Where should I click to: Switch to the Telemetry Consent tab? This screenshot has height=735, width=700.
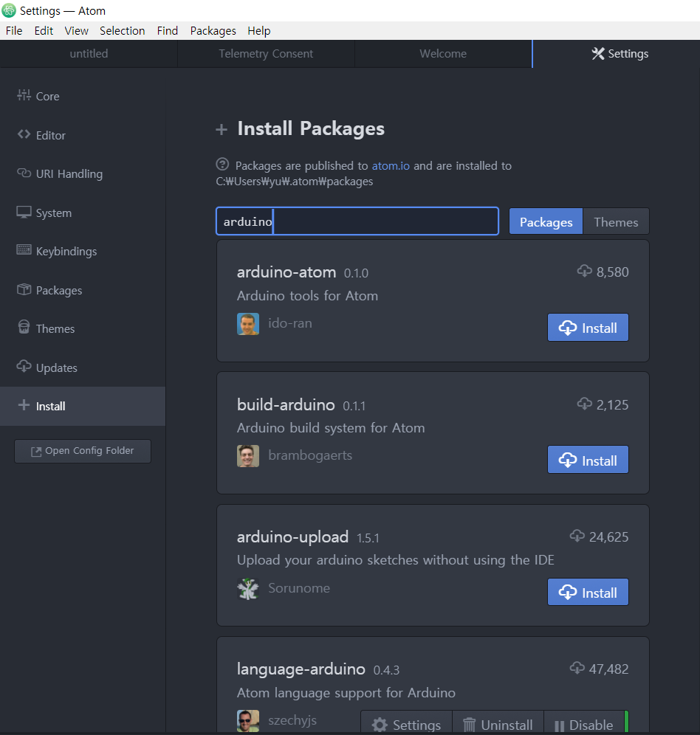click(x=266, y=54)
